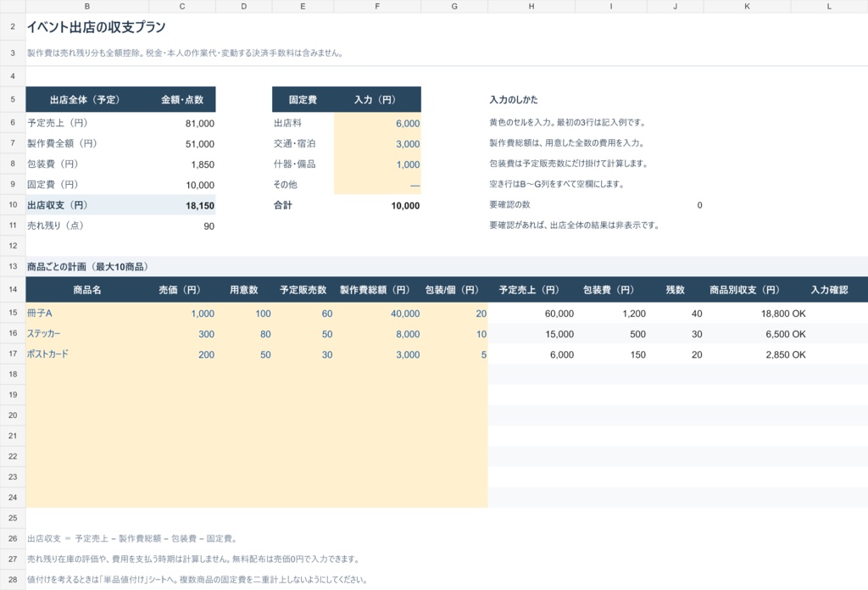The image size is (868, 590).
Task: Select ステッカー 包装費 value 500
Action: [611, 334]
